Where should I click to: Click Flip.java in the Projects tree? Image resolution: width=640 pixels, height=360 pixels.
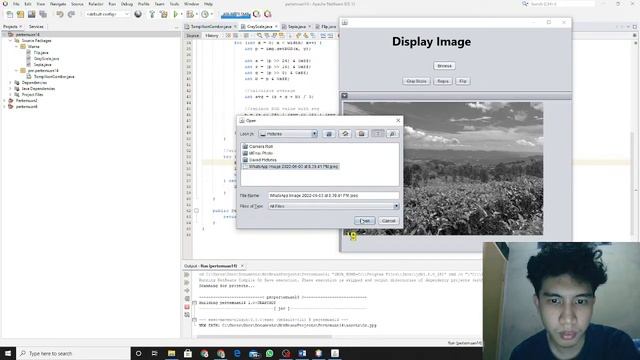pos(41,53)
